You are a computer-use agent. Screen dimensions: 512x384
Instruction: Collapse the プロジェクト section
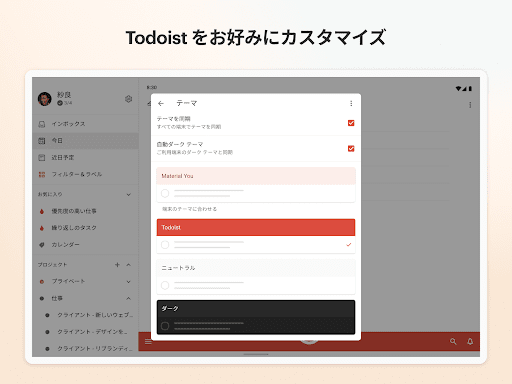coord(129,265)
